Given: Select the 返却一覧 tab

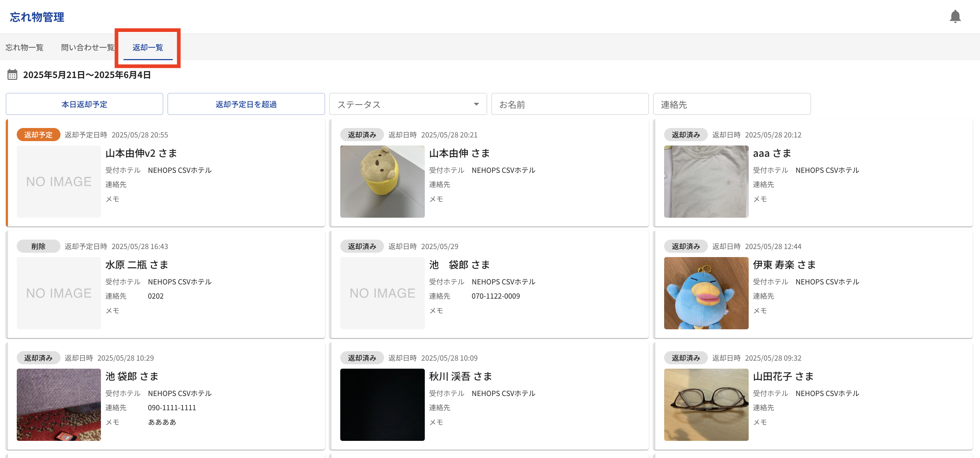Looking at the screenshot, I should [x=148, y=48].
